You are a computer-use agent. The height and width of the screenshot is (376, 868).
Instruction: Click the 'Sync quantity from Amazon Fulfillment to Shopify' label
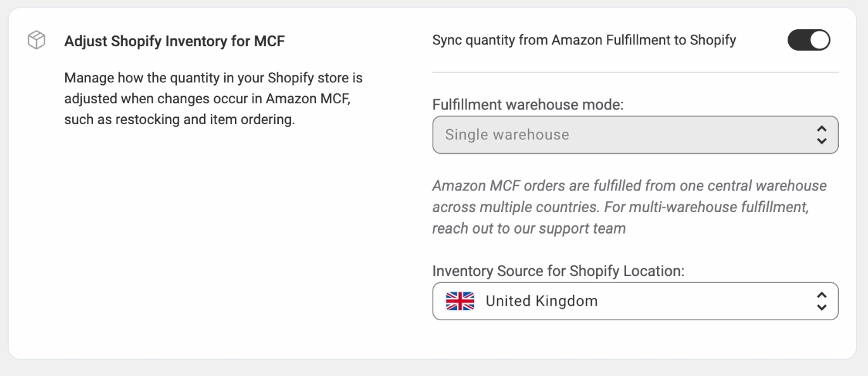coord(584,41)
